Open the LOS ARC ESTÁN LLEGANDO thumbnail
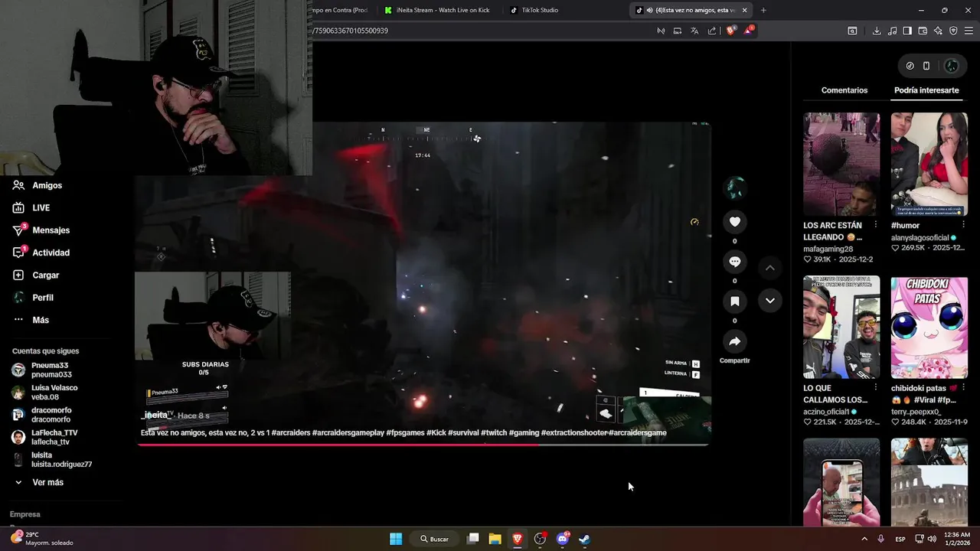The image size is (980, 551). [x=841, y=165]
